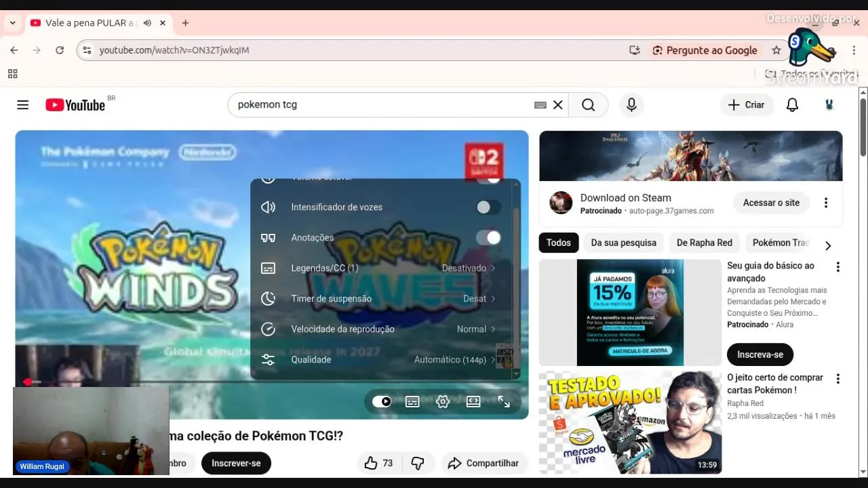
Task: Open the 'O jeito certo de comprar' video title
Action: [x=775, y=384]
